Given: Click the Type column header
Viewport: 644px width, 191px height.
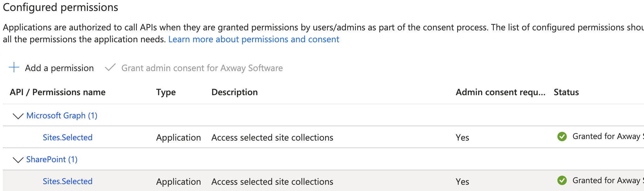Looking at the screenshot, I should (166, 92).
